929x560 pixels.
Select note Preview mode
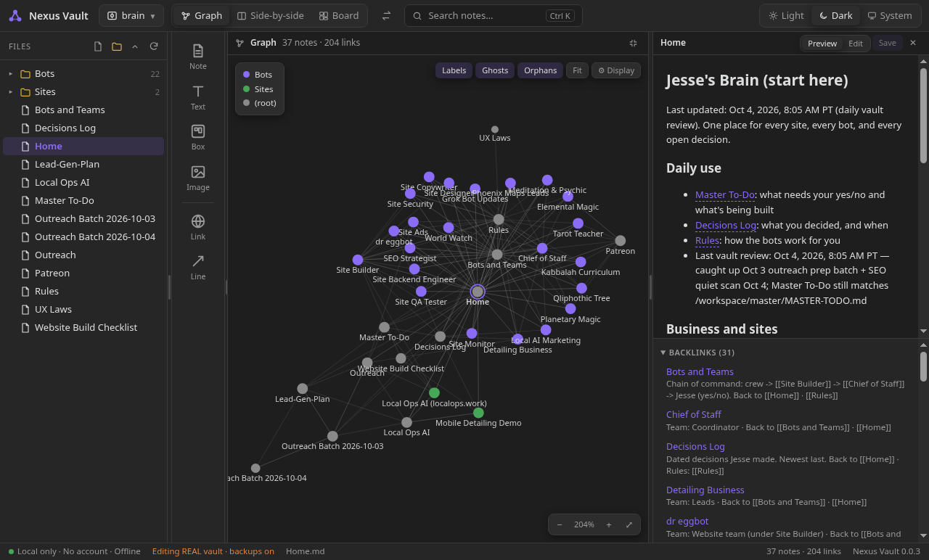pos(822,44)
